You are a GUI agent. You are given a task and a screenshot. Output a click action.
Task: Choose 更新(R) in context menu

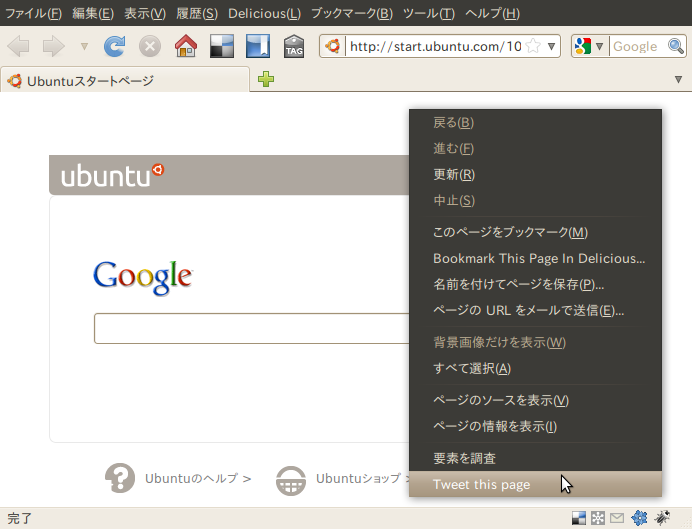tap(535, 175)
